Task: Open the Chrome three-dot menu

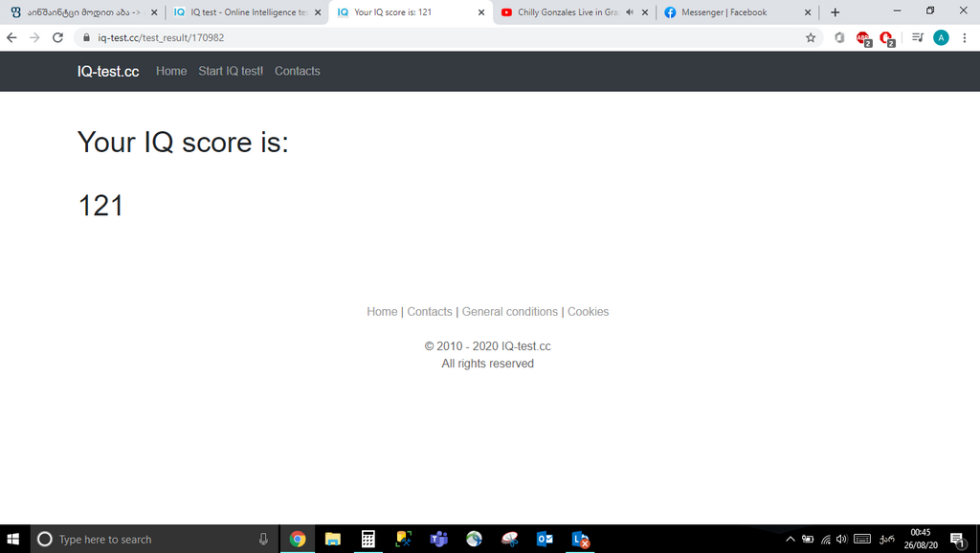Action: pos(965,37)
